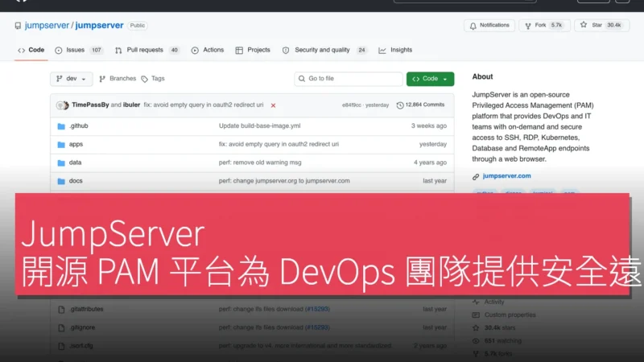Expand the green Code dropdown button

430,79
